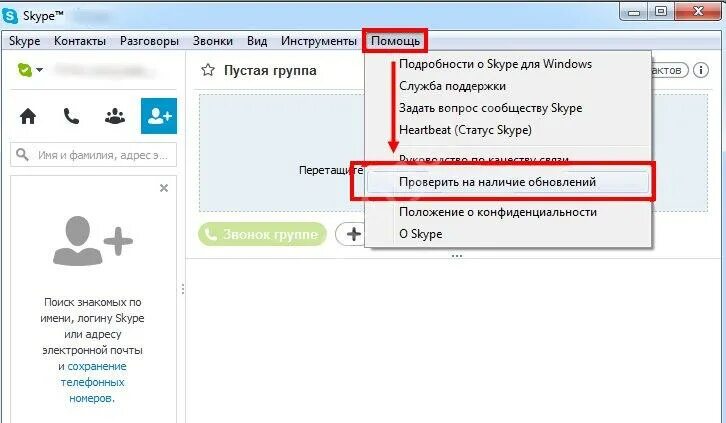Viewport: 726px width, 423px height.
Task: Open the phone dial pad icon
Action: (x=71, y=116)
